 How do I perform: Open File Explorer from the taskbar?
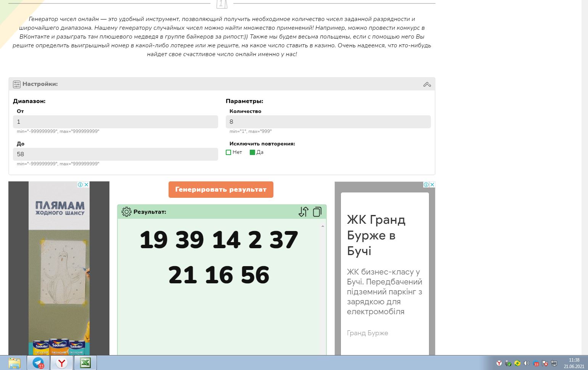(x=14, y=363)
